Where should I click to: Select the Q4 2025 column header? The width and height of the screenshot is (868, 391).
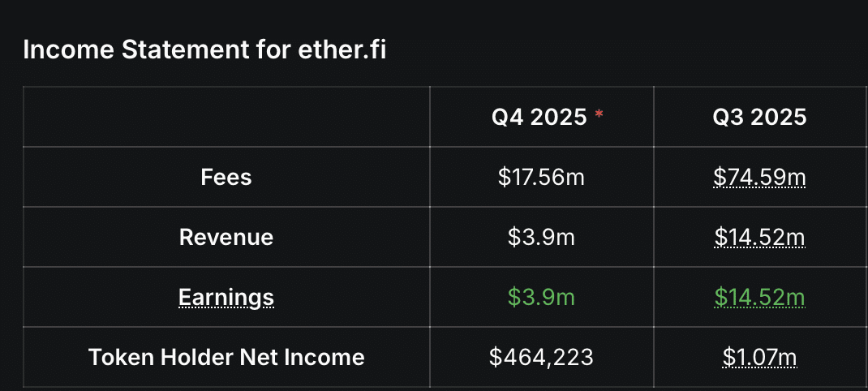539,118
